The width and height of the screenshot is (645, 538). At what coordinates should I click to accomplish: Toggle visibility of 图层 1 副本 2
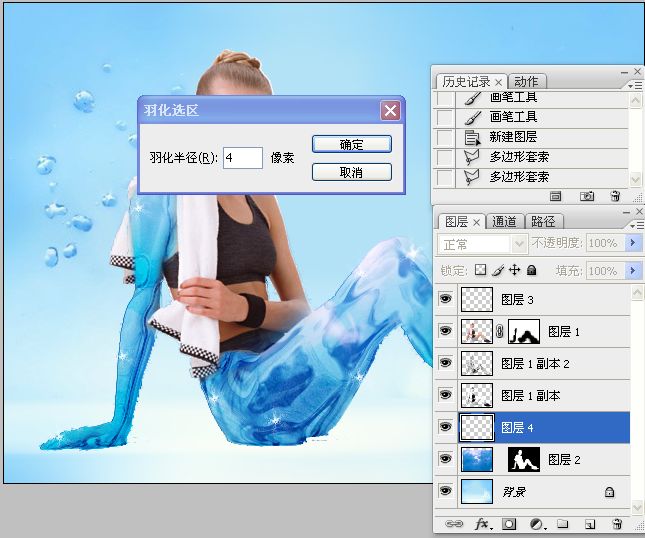click(446, 364)
